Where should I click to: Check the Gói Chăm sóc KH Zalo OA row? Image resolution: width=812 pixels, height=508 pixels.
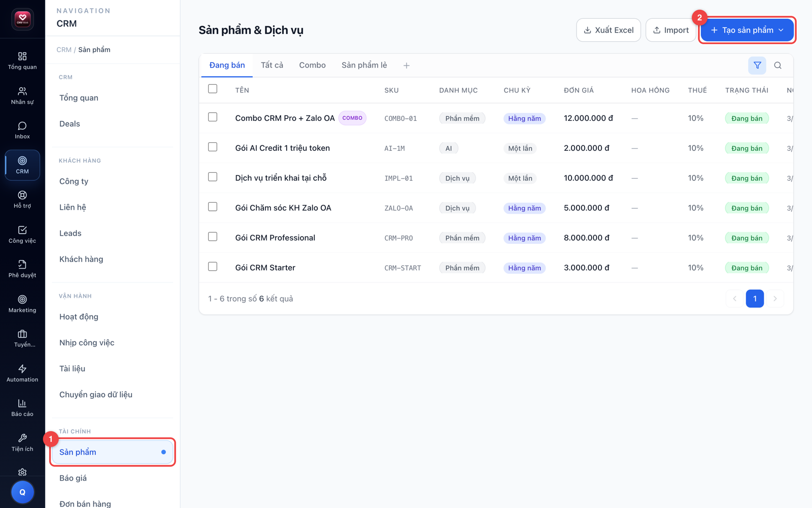coord(213,207)
